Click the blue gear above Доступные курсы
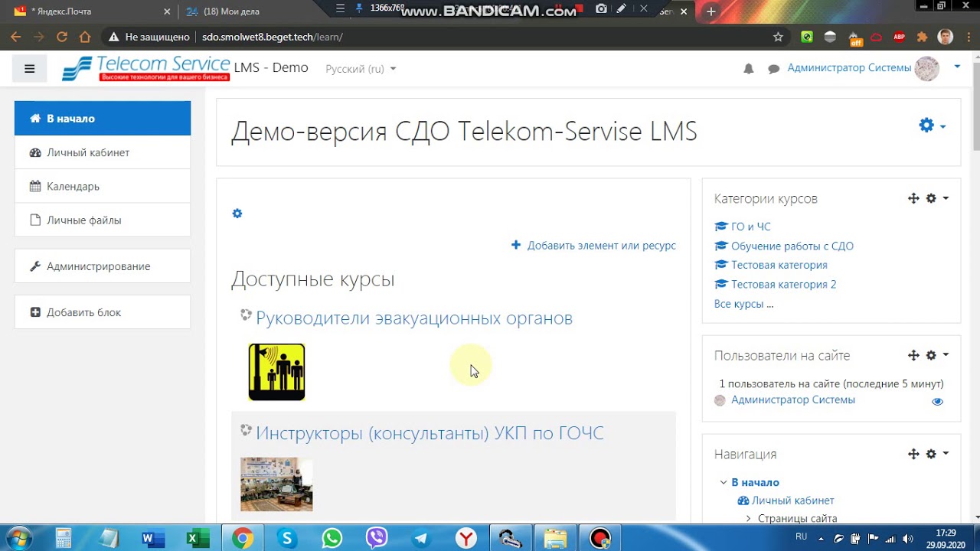980x551 pixels. pyautogui.click(x=237, y=214)
